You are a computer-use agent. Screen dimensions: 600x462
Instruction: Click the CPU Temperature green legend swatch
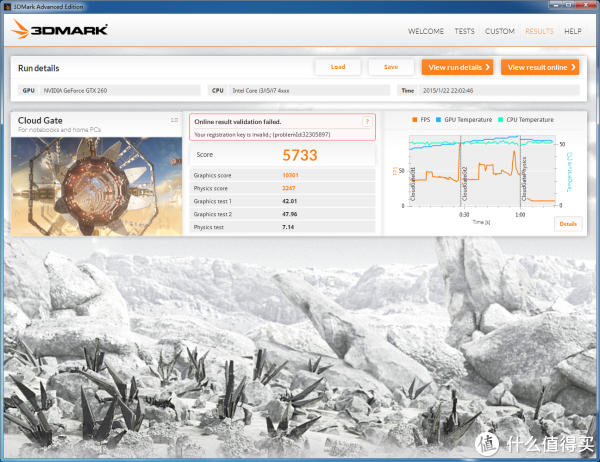point(501,120)
